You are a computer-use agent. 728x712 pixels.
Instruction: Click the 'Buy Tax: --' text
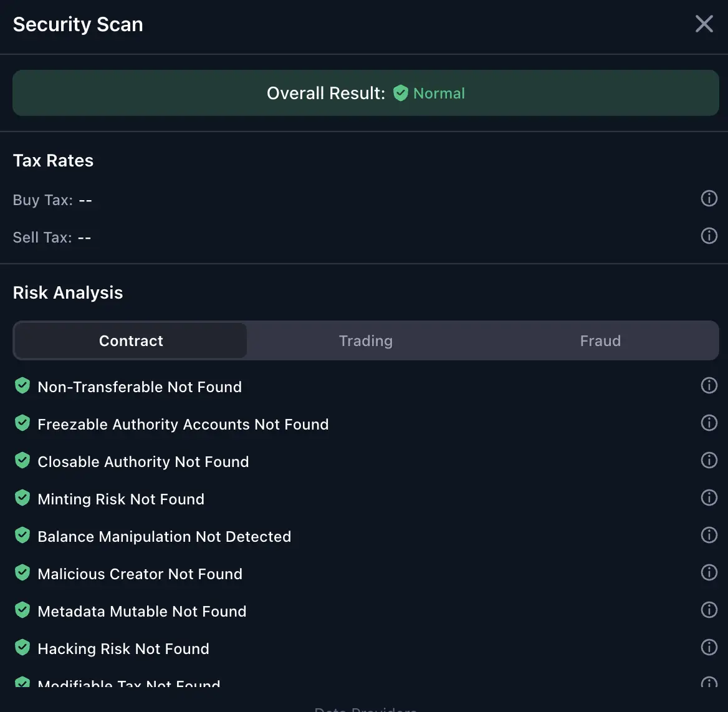tap(52, 200)
